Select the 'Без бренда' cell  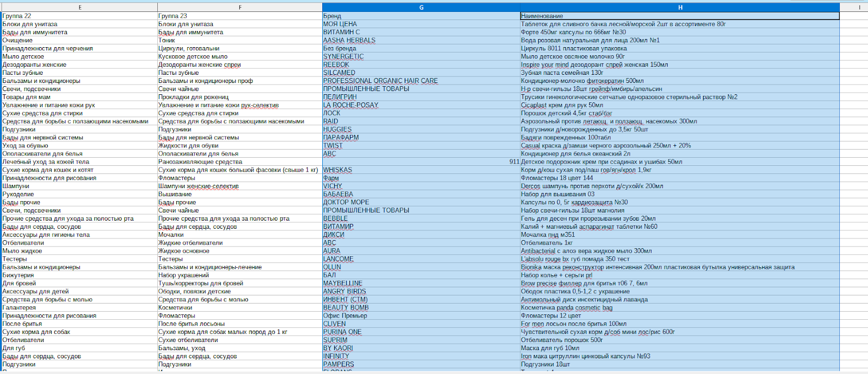[x=422, y=48]
